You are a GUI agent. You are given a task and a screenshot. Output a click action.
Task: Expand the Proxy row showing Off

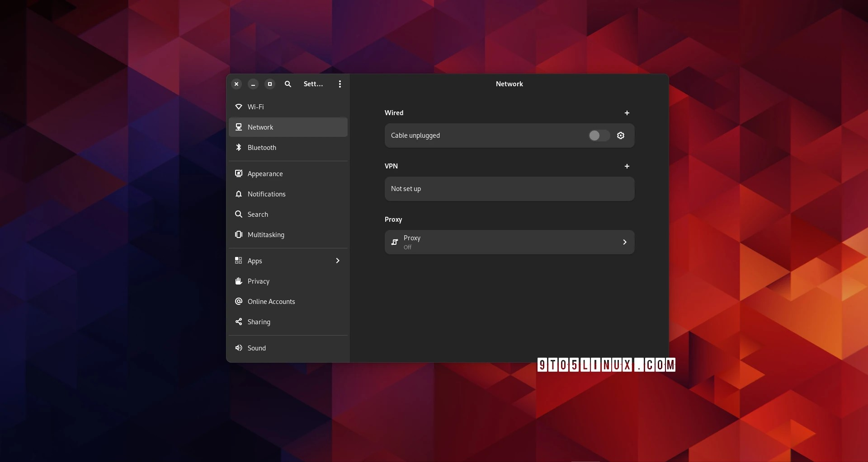[509, 242]
